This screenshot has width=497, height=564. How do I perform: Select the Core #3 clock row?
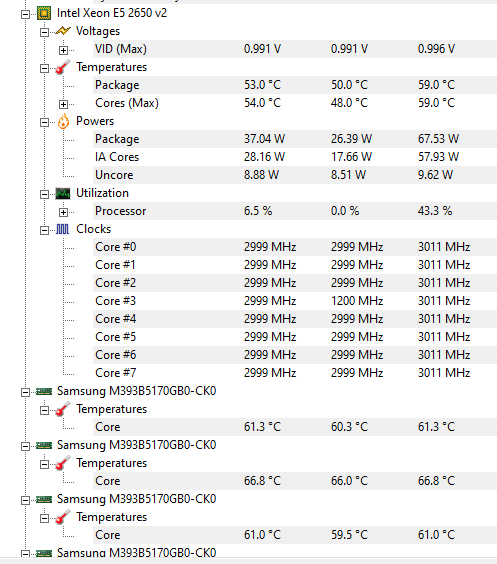295,301
